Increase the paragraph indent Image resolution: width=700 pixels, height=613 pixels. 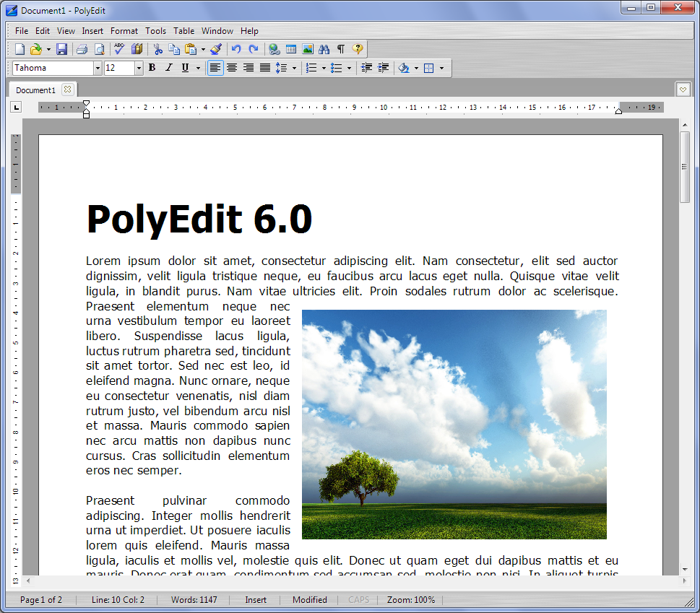pos(383,68)
